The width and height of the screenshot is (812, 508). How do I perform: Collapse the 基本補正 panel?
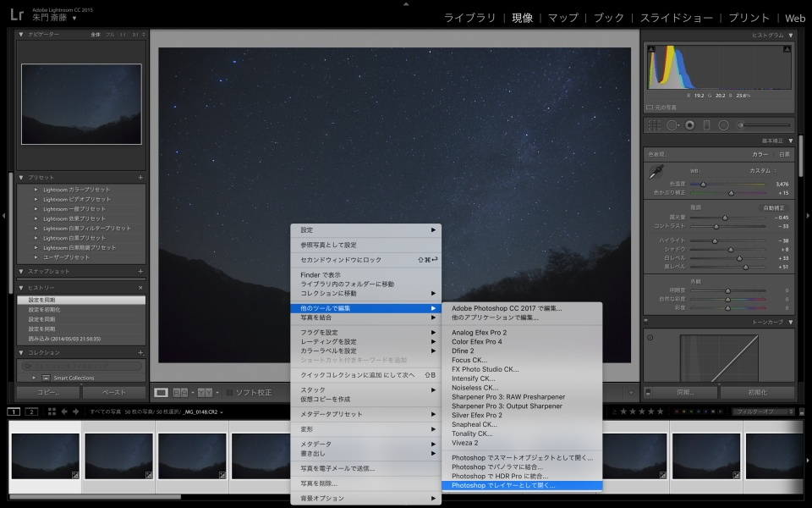pyautogui.click(x=791, y=141)
